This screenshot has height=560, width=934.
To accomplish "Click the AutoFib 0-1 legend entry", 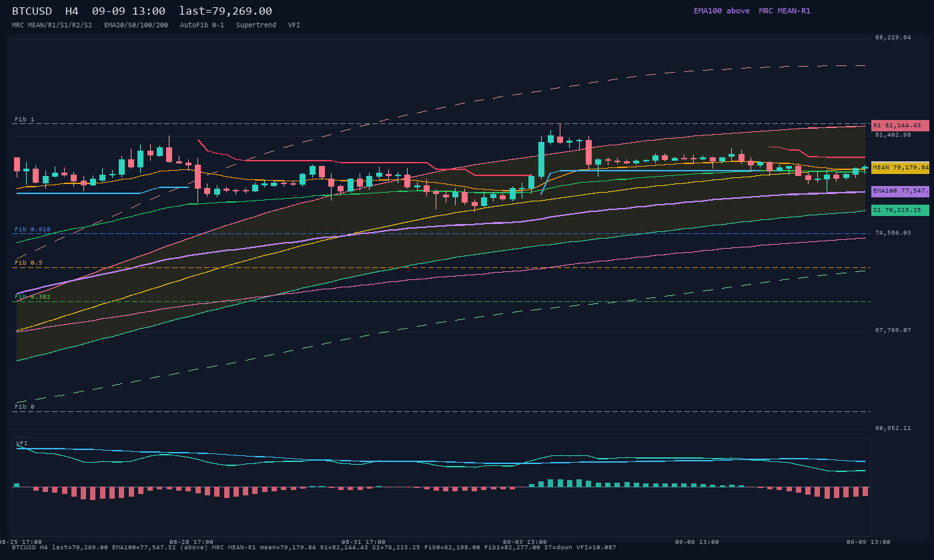I will tap(202, 25).
